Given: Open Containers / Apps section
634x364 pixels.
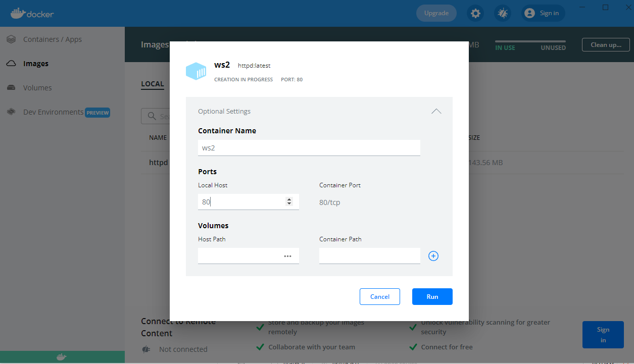Looking at the screenshot, I should (x=53, y=39).
